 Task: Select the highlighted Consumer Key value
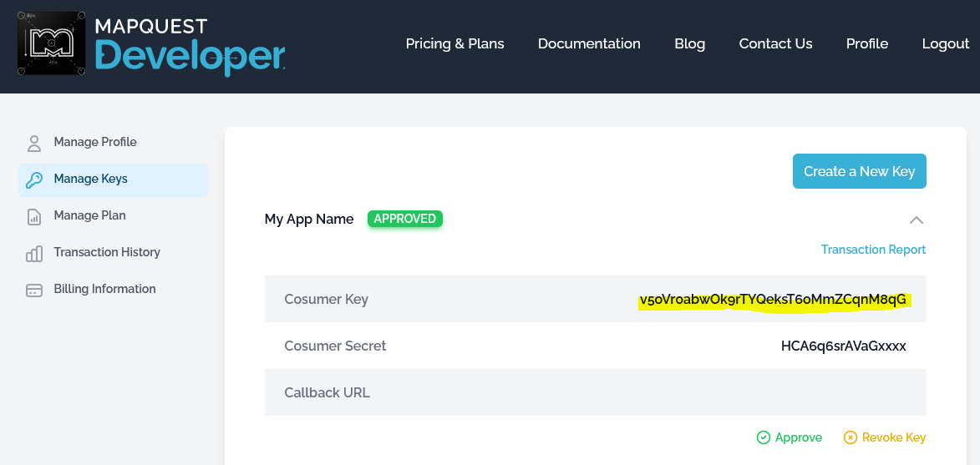click(773, 301)
